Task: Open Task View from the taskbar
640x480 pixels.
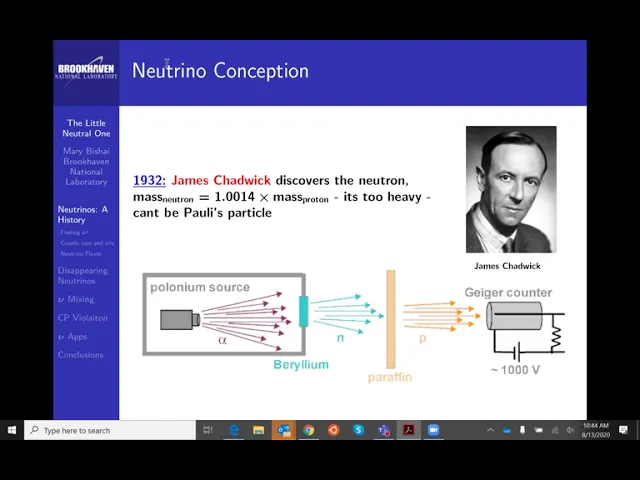Action: point(208,430)
